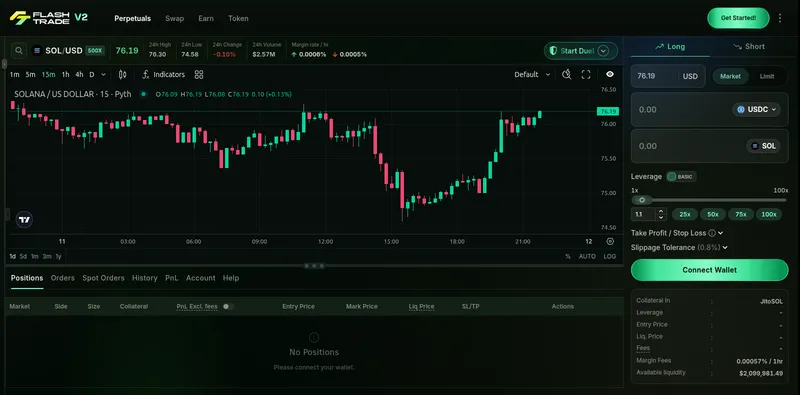Toggle chart visibility eye icon
This screenshot has height=395, width=800.
[610, 75]
